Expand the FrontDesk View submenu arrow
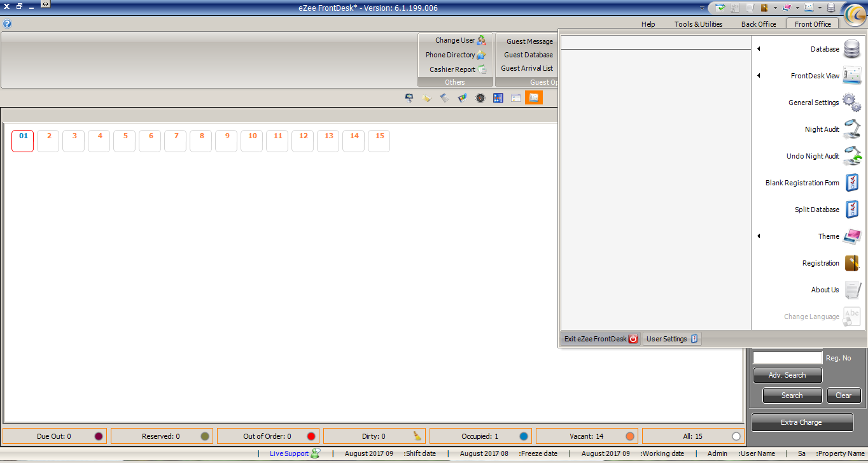Image resolution: width=868 pixels, height=463 pixels. click(759, 76)
